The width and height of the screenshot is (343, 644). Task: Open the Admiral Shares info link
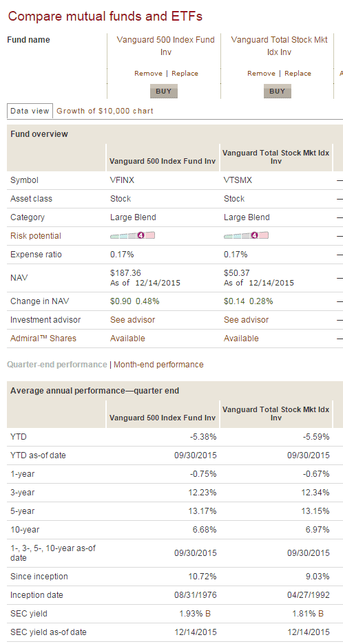[x=43, y=339]
